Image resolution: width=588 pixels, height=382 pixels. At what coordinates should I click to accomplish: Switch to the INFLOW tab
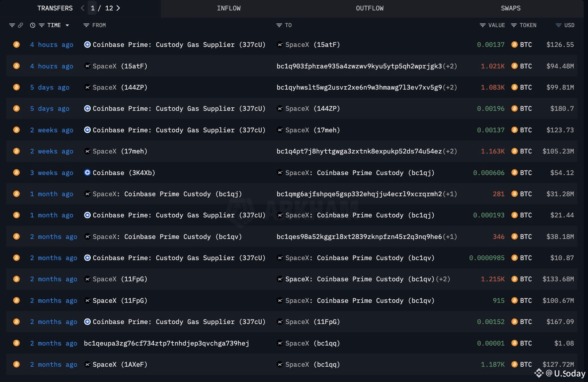[228, 8]
